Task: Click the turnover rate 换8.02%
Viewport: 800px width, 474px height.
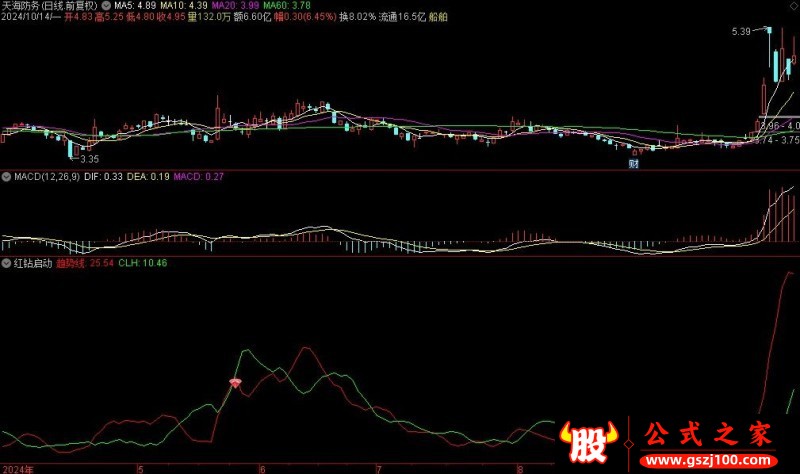Action: click(358, 17)
